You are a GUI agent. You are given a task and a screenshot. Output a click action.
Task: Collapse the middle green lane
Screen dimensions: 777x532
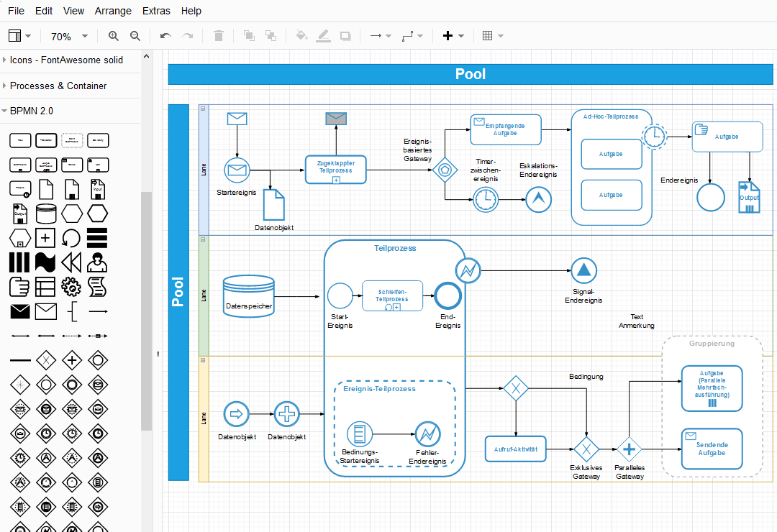tap(203, 239)
